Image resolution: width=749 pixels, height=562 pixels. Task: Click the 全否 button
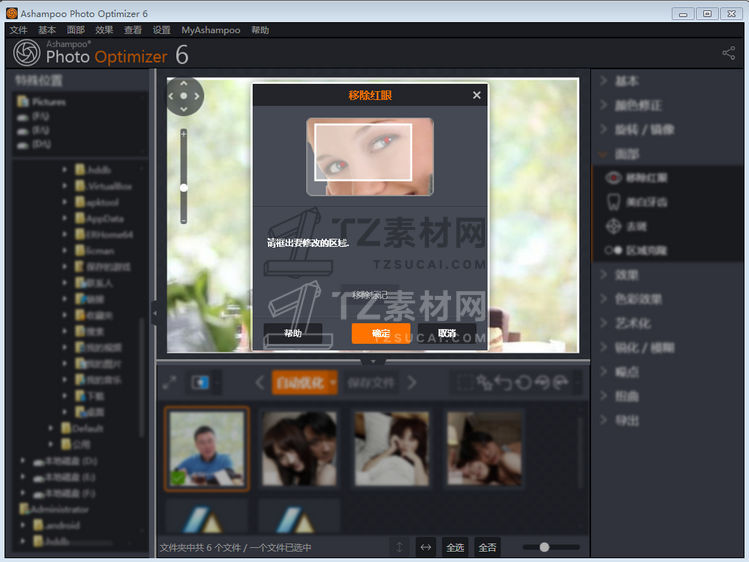pos(487,547)
